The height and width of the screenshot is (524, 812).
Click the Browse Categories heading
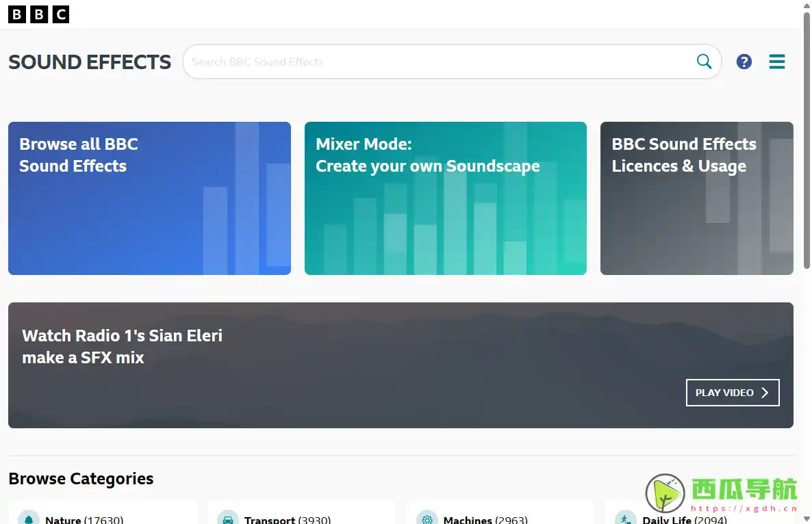(81, 478)
